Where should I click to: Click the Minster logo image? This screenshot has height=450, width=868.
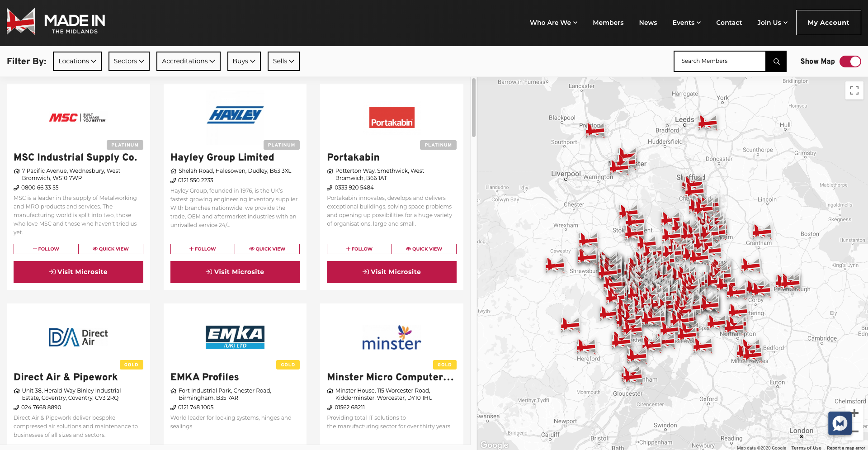[x=392, y=337]
